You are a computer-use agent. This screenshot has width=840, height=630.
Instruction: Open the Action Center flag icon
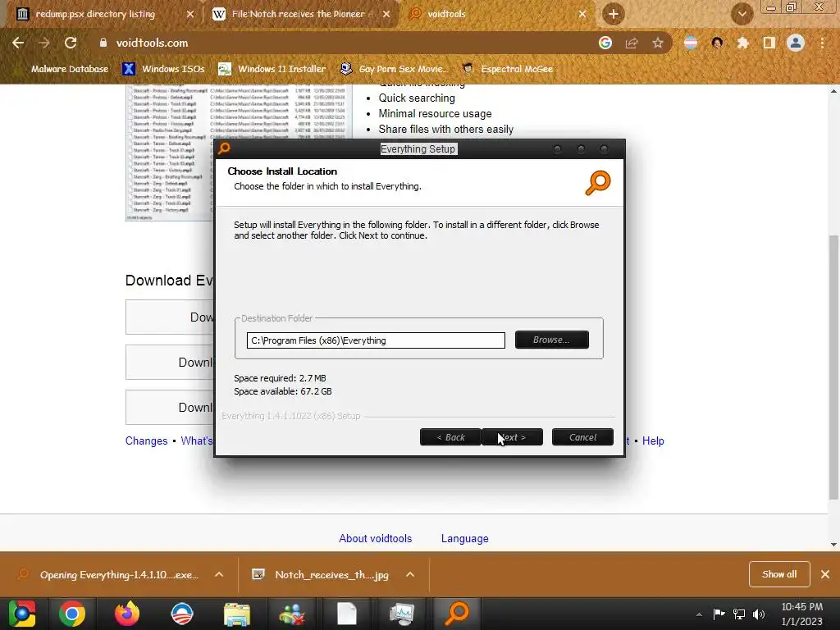719,614
